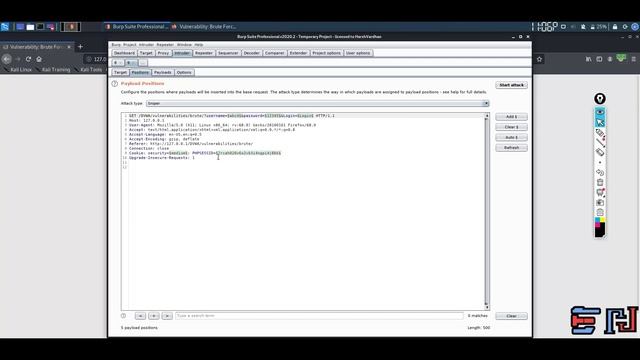This screenshot has width=640, height=360.
Task: Open the Window menu
Action: click(x=184, y=45)
